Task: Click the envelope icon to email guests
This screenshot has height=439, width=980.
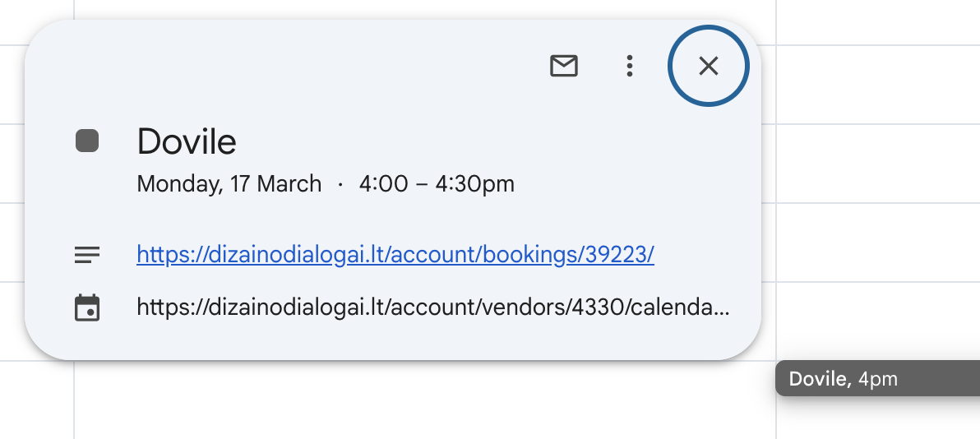Action: click(564, 66)
